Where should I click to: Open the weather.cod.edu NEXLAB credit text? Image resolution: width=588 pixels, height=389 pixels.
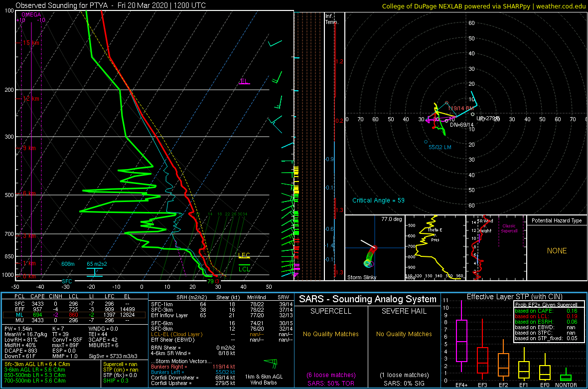pyautogui.click(x=483, y=6)
